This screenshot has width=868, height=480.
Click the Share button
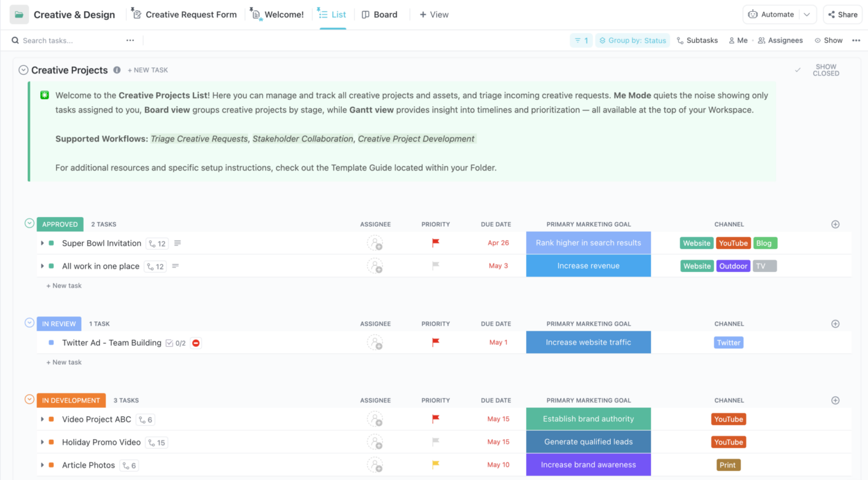coord(843,14)
